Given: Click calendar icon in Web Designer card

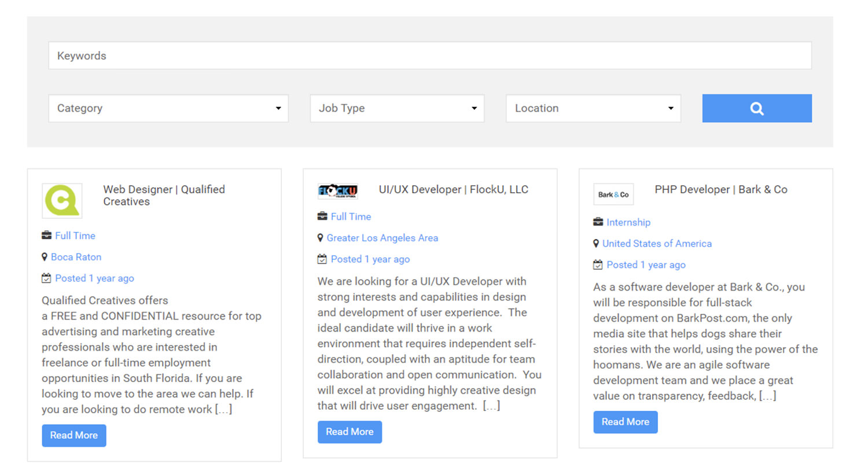Looking at the screenshot, I should [46, 278].
